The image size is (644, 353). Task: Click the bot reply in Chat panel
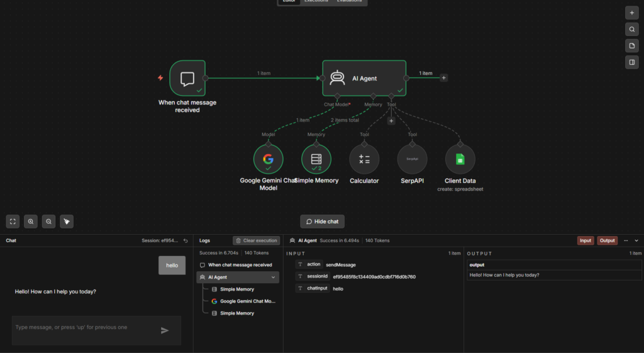pyautogui.click(x=55, y=291)
